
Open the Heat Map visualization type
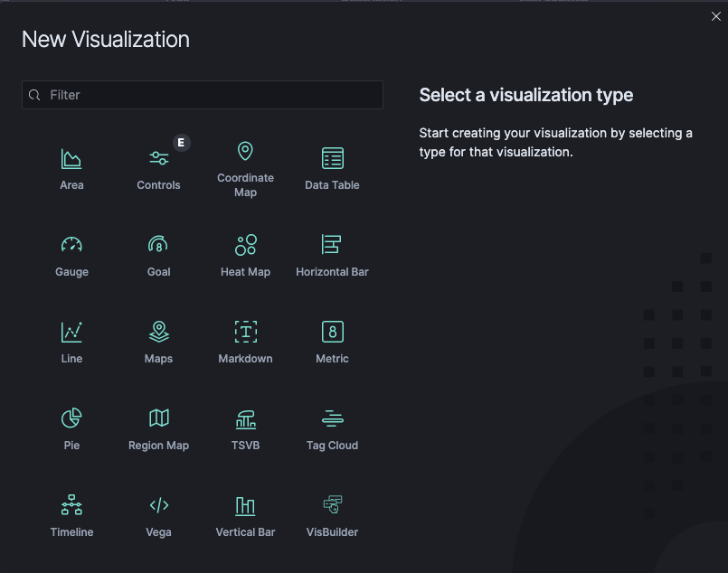245,255
